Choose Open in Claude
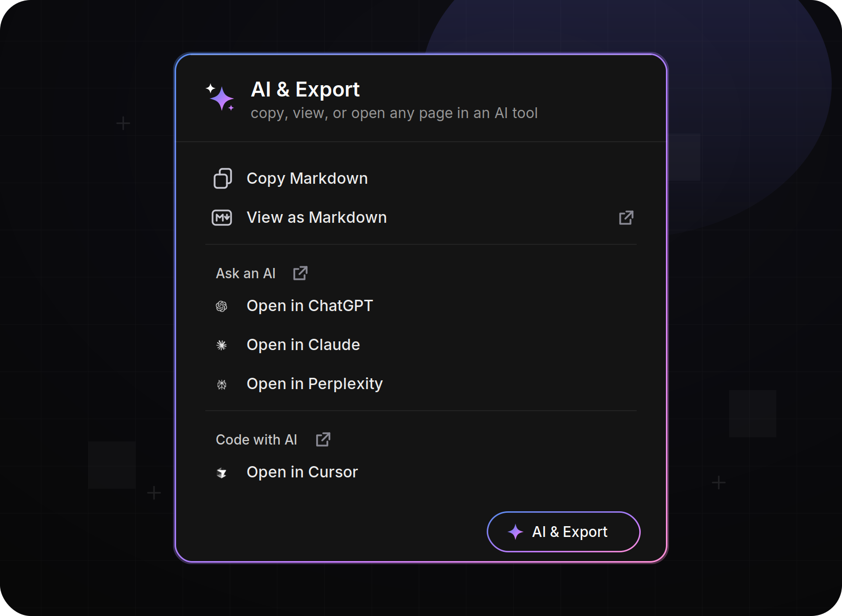 [421, 345]
